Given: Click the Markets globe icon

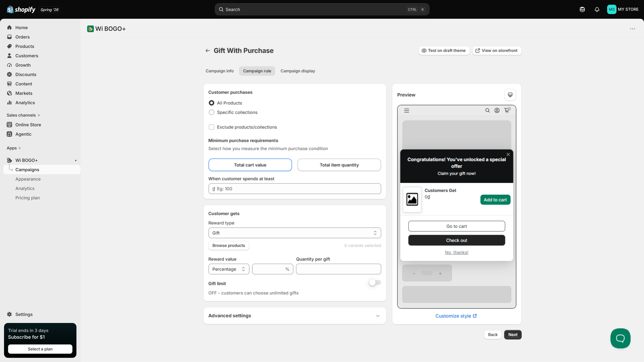Looking at the screenshot, I should click(10, 93).
